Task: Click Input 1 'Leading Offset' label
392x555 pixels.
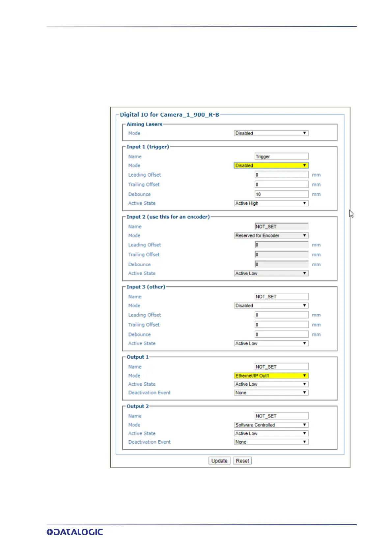Action: (x=145, y=175)
